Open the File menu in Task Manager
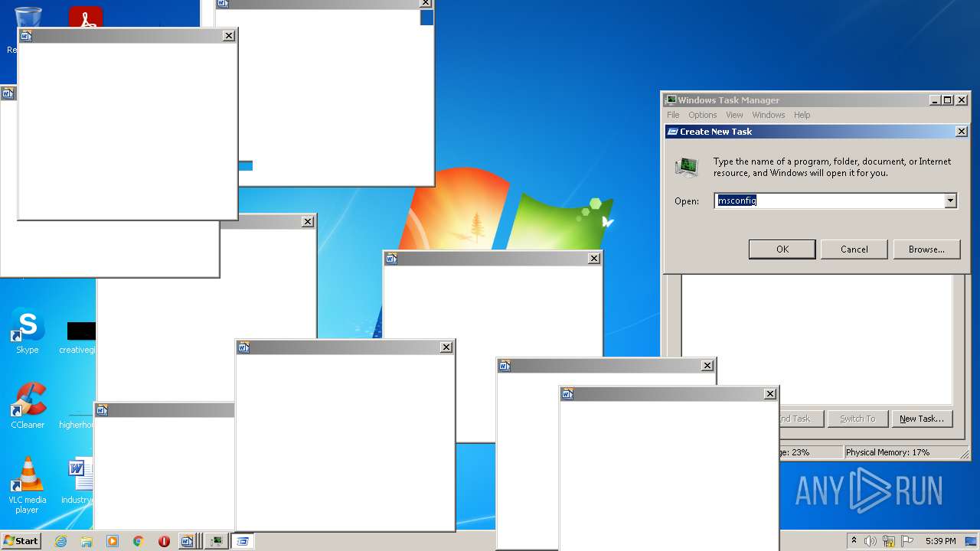The height and width of the screenshot is (551, 980). [673, 115]
